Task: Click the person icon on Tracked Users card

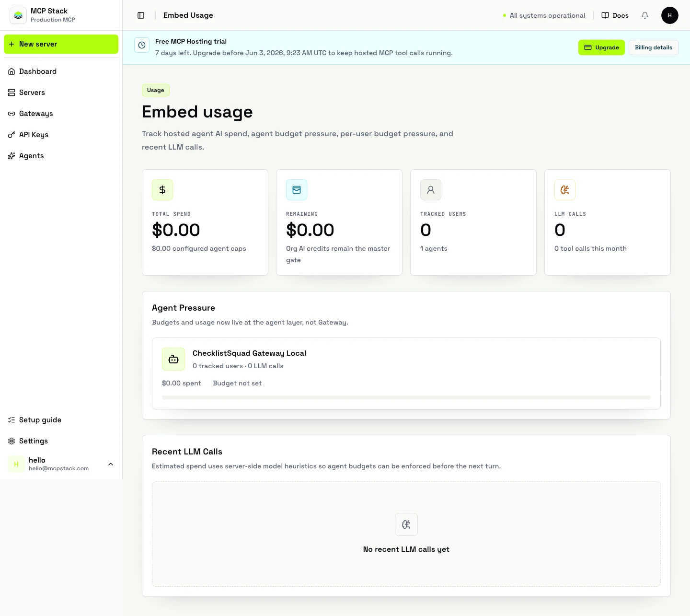Action: point(431,190)
